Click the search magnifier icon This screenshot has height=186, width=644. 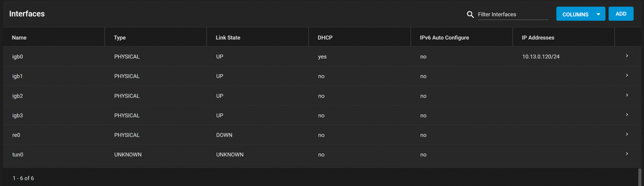pyautogui.click(x=470, y=14)
